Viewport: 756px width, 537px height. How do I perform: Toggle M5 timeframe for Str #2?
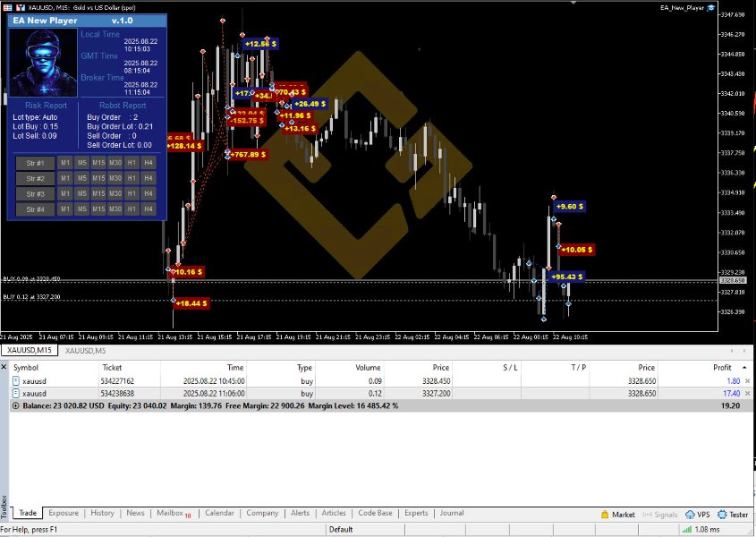(82, 178)
